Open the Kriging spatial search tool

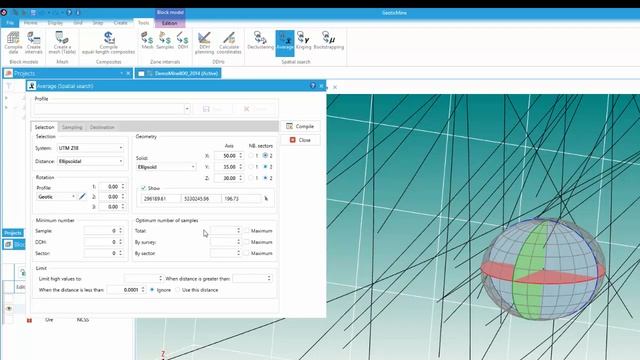point(303,40)
